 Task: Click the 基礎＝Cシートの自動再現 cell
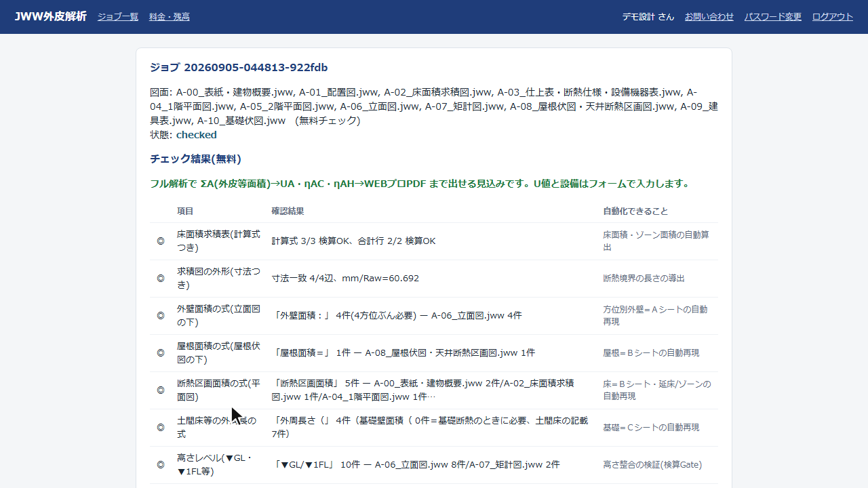(651, 428)
